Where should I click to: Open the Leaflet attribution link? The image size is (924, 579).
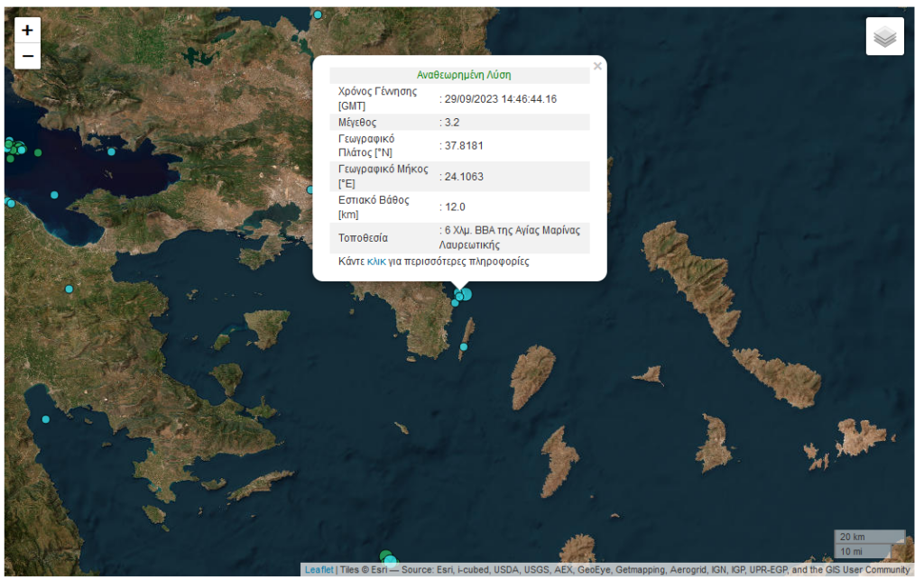click(319, 570)
